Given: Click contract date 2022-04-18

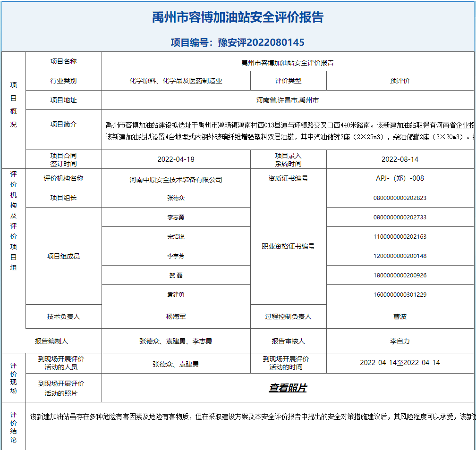Looking at the screenshot, I should (x=176, y=159).
